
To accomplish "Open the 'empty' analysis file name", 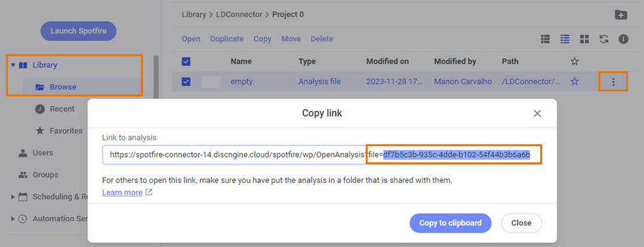I will 242,82.
